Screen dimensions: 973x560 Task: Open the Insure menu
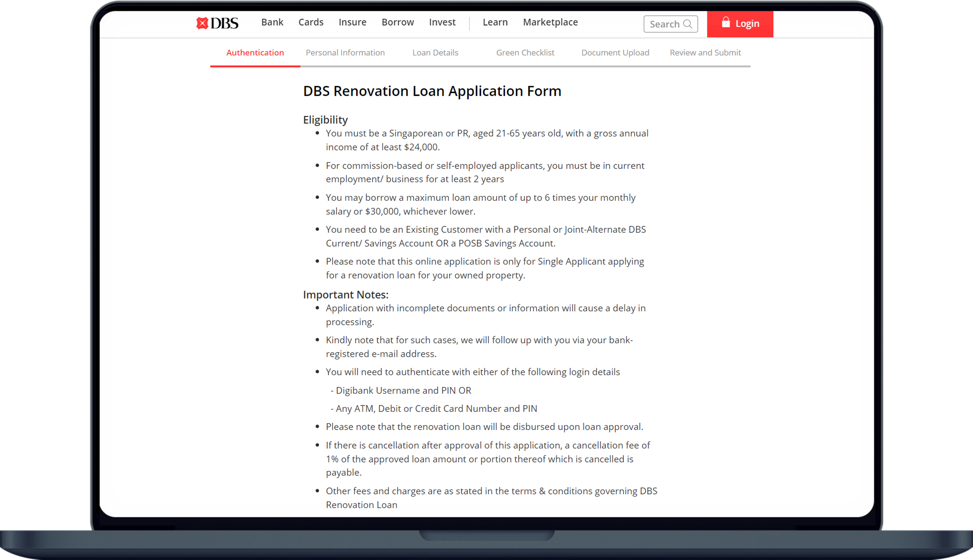(x=352, y=22)
